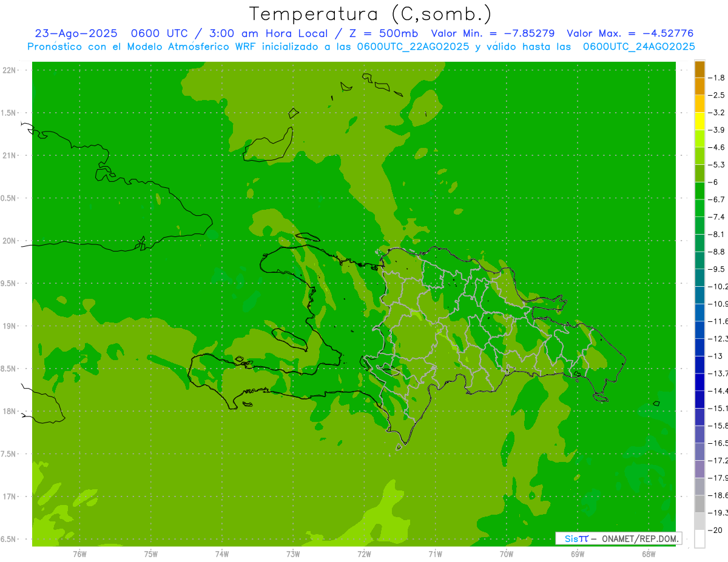Click the colorbar value "-18.6"
728x562 pixels.
[718, 495]
